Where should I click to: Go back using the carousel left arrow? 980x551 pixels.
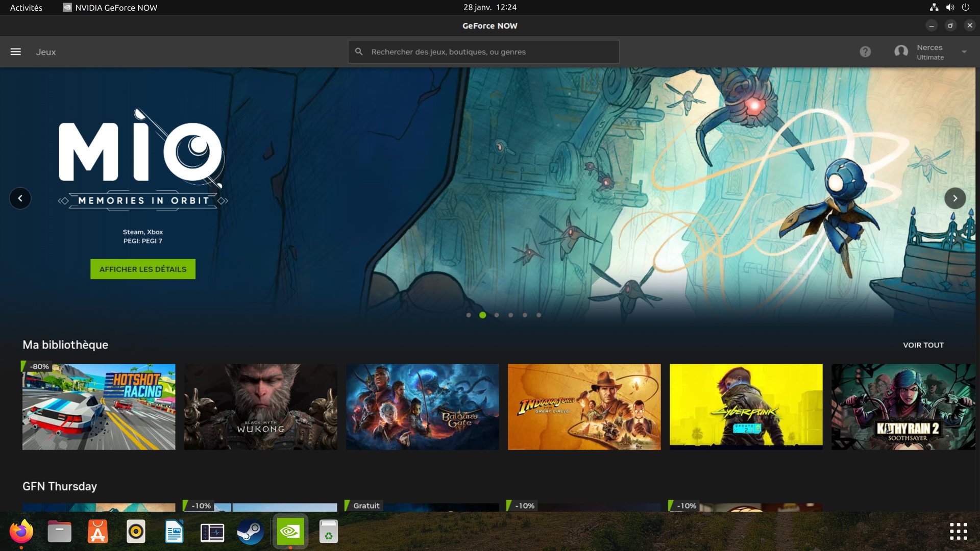click(x=20, y=198)
